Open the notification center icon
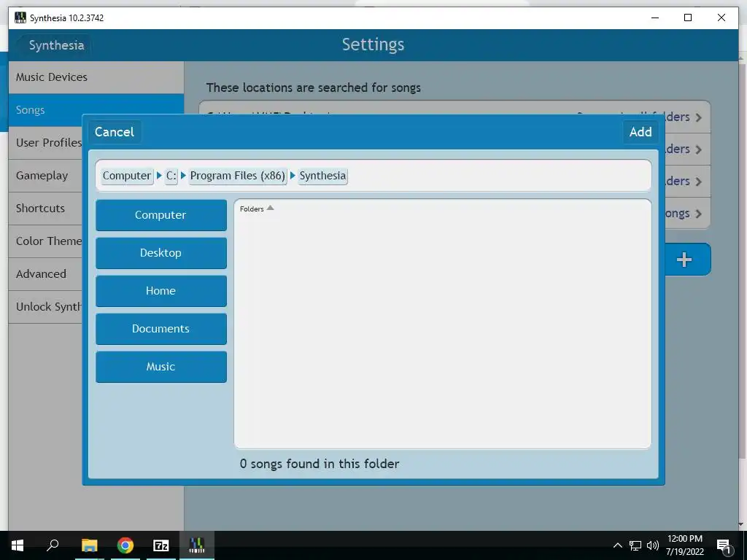The height and width of the screenshot is (560, 747). (724, 545)
